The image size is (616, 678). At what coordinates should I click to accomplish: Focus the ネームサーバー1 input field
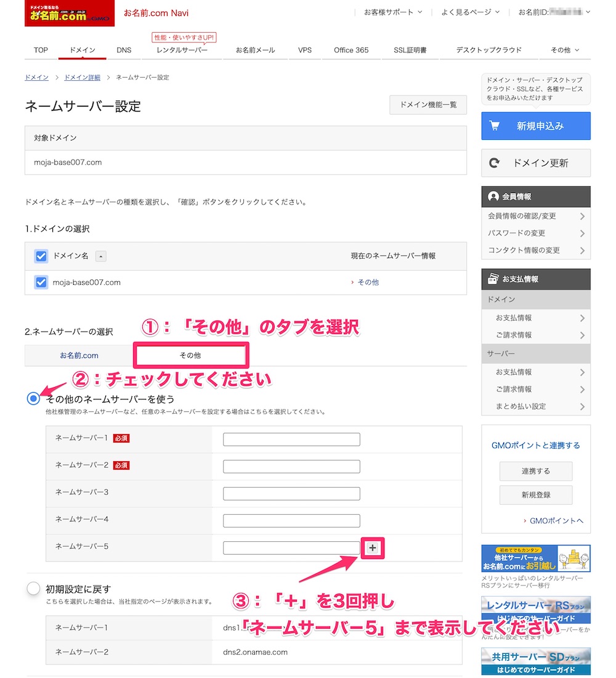pos(291,439)
